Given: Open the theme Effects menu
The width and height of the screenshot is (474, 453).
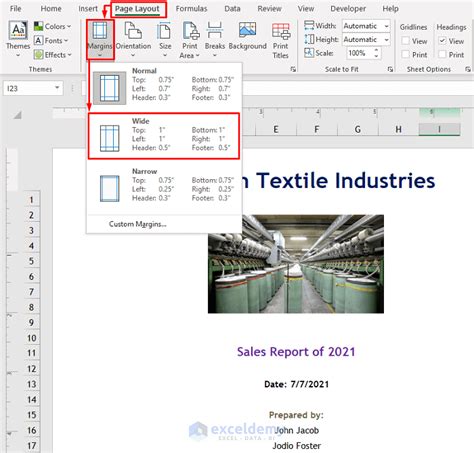Looking at the screenshot, I should pos(53,55).
